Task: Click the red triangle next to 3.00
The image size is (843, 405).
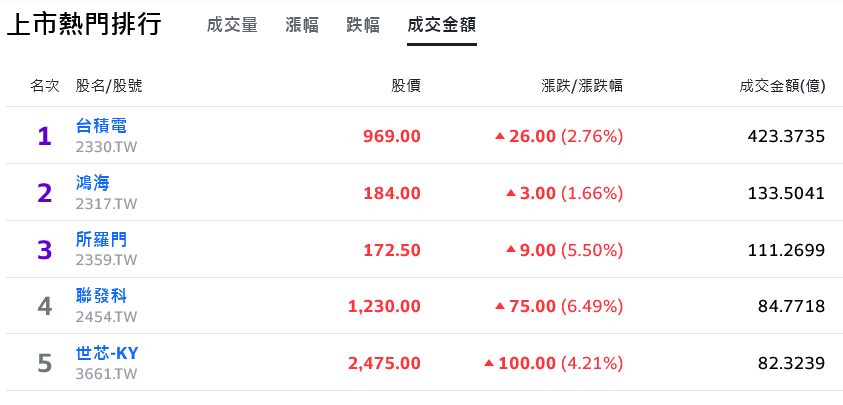Action: (x=511, y=193)
